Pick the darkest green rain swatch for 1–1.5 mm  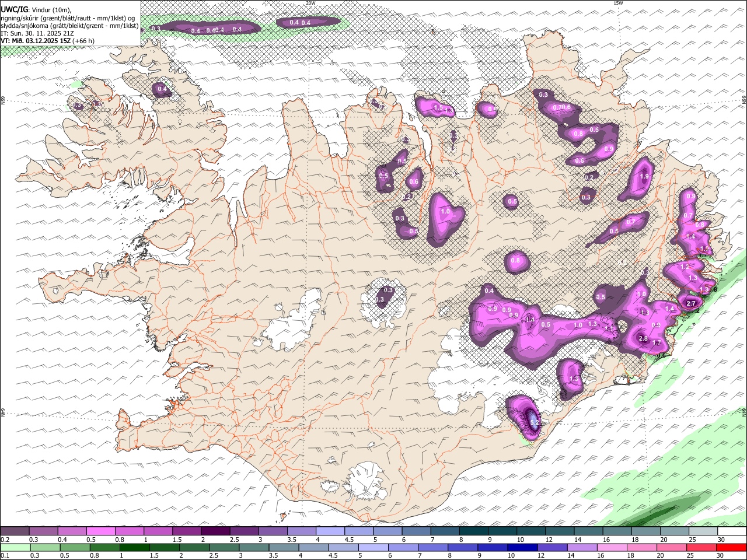click(135, 547)
